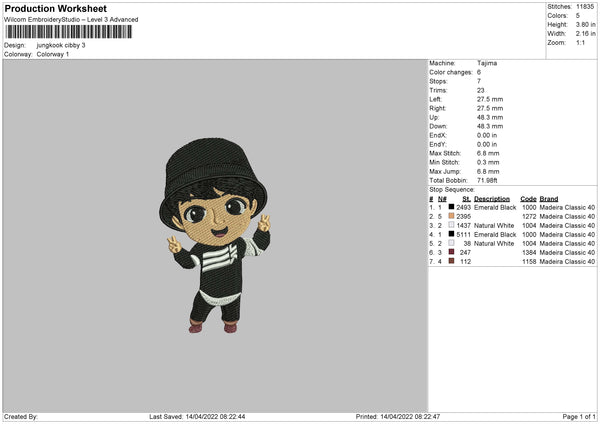Click the 'Color changes:' label

[x=451, y=72]
